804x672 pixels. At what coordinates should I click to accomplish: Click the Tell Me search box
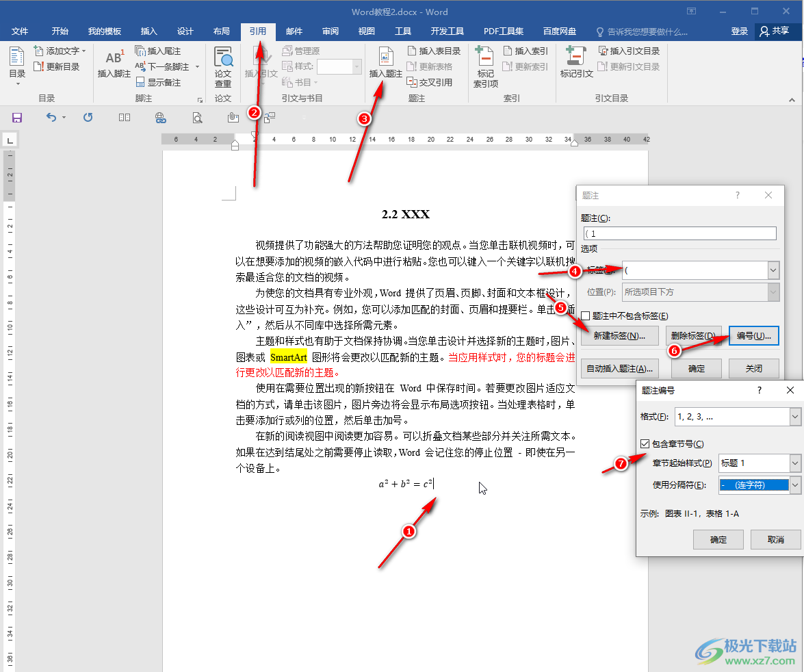click(642, 31)
